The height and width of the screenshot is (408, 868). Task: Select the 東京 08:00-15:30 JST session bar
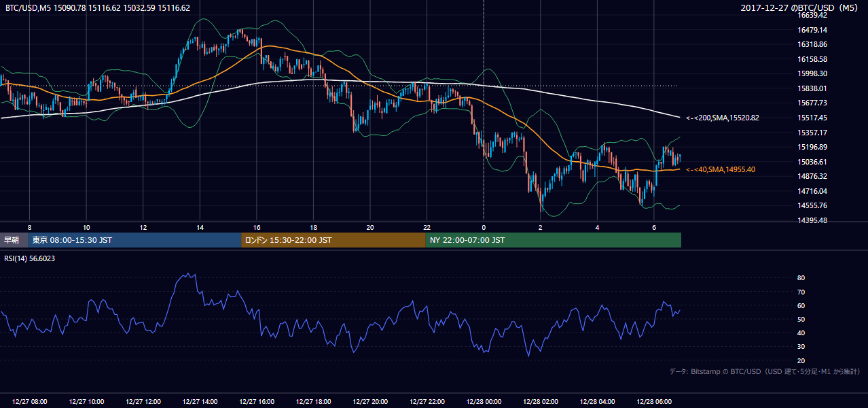(x=134, y=240)
